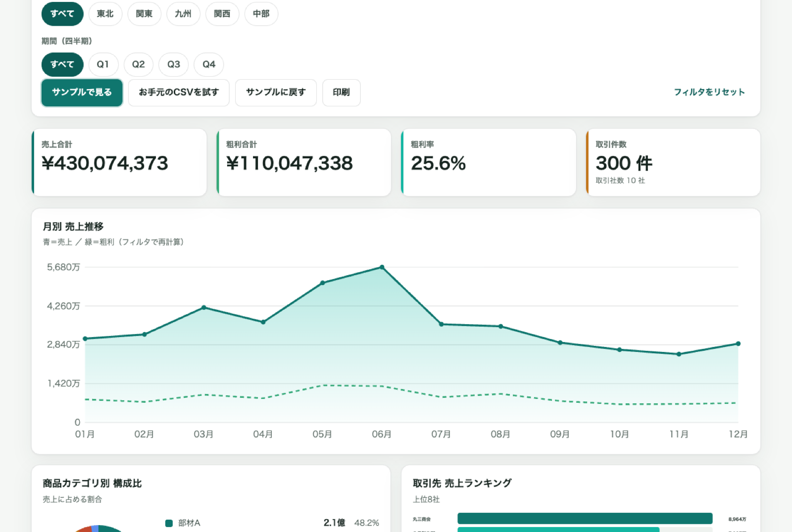
Task: Click the 粗利合計 ¥110,047,338 value
Action: (x=290, y=163)
